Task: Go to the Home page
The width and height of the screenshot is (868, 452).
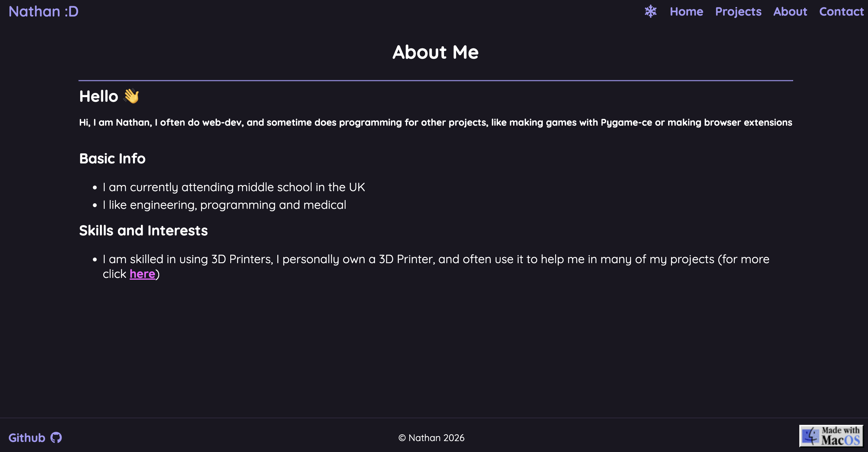Action: (686, 12)
